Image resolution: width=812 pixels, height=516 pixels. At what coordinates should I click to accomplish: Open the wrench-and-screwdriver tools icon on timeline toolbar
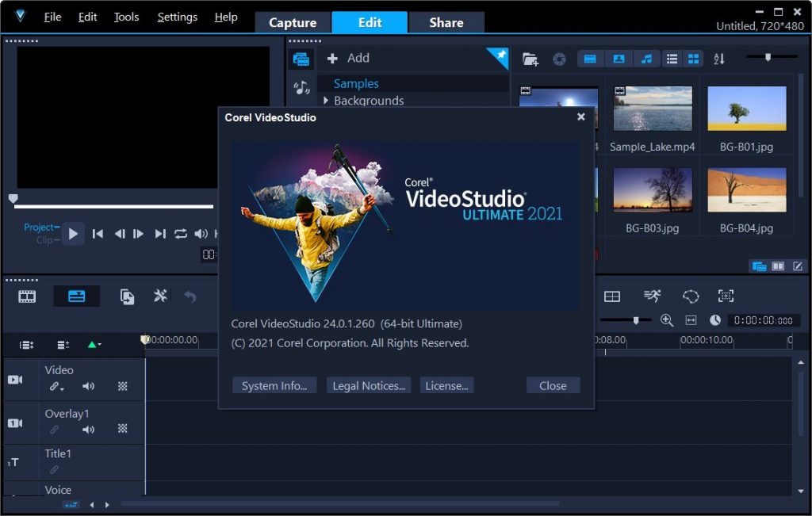[x=160, y=296]
